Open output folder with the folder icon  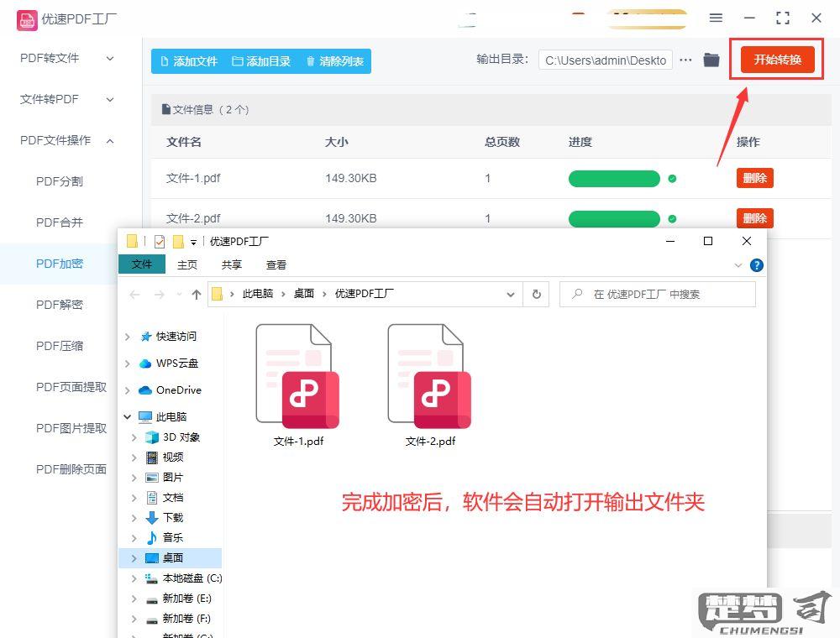point(711,60)
